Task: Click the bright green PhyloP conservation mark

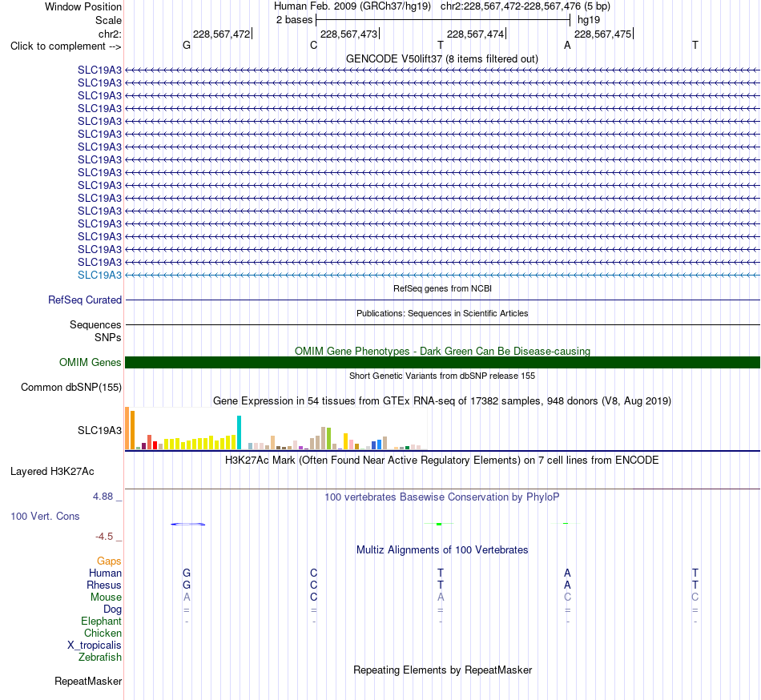Action: 439,524
